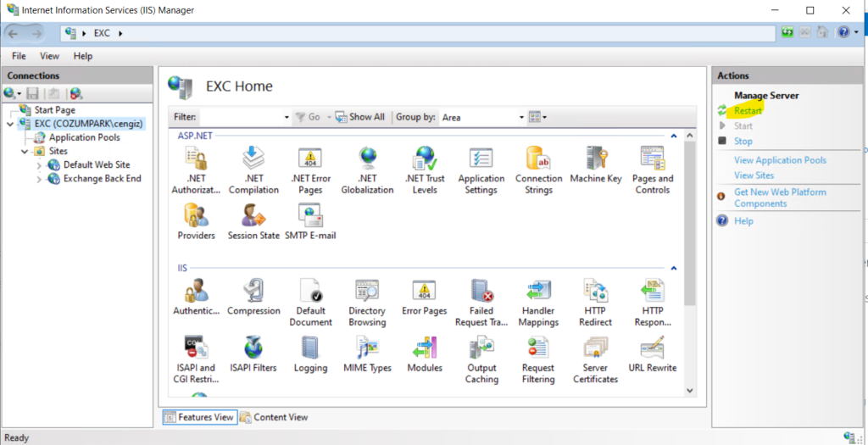868x445 pixels.
Task: Open the URL Rewrite feature
Action: [652, 354]
